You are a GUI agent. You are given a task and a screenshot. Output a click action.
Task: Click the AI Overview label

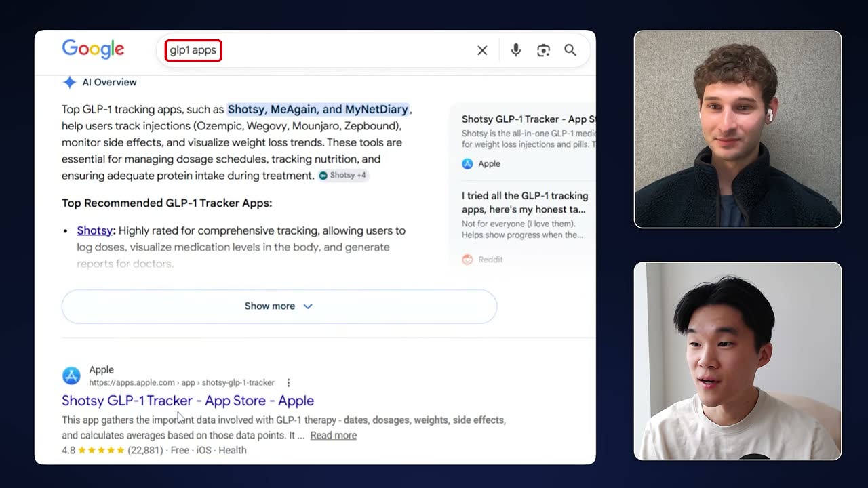pos(109,82)
